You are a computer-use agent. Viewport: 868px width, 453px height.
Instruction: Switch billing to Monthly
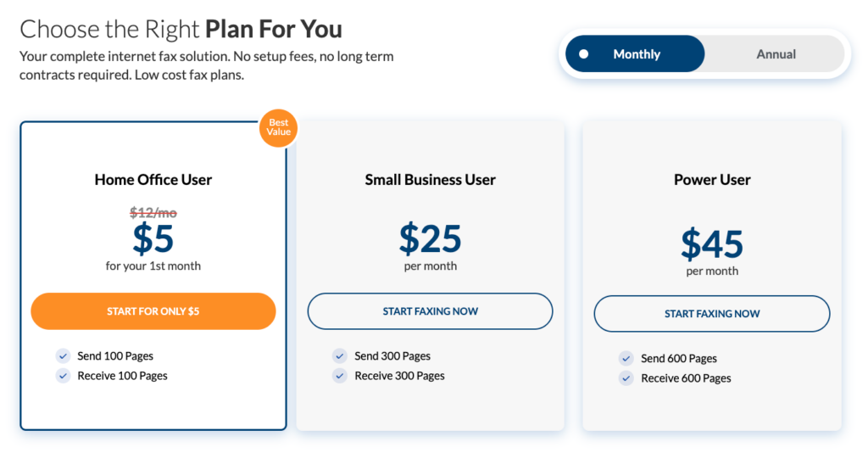[636, 54]
